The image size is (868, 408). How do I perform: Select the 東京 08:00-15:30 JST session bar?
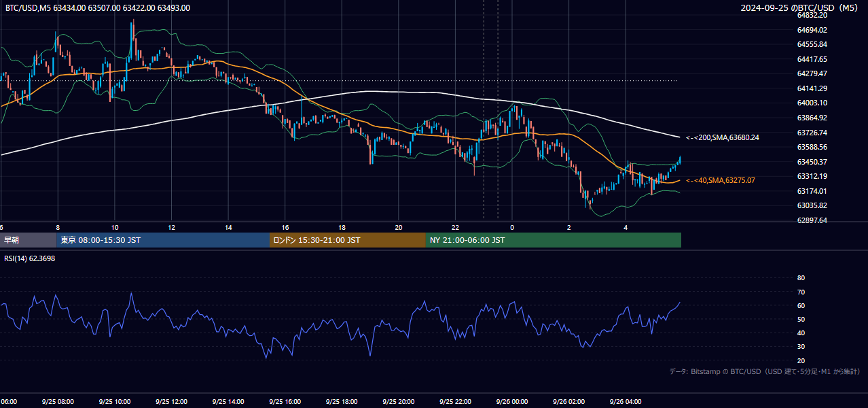click(163, 240)
